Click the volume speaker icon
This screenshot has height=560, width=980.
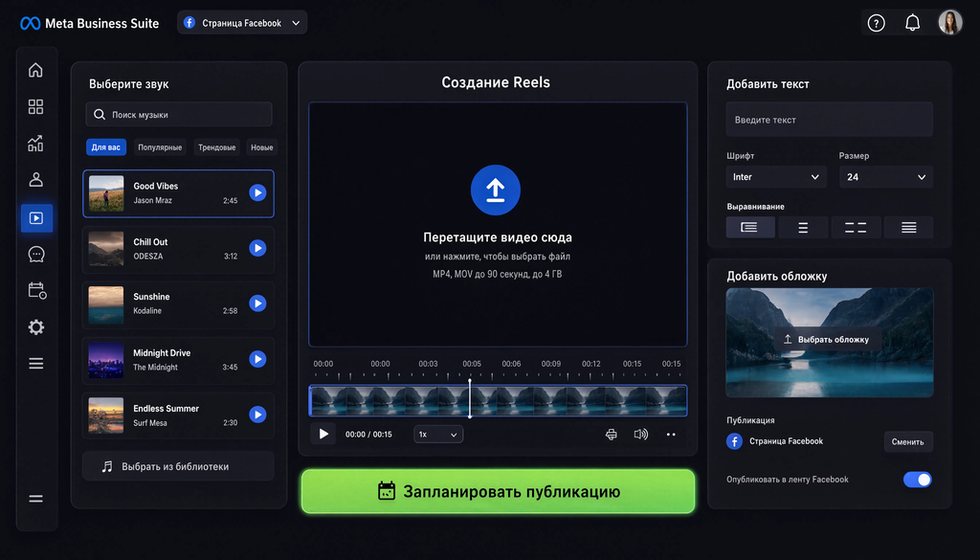[640, 435]
